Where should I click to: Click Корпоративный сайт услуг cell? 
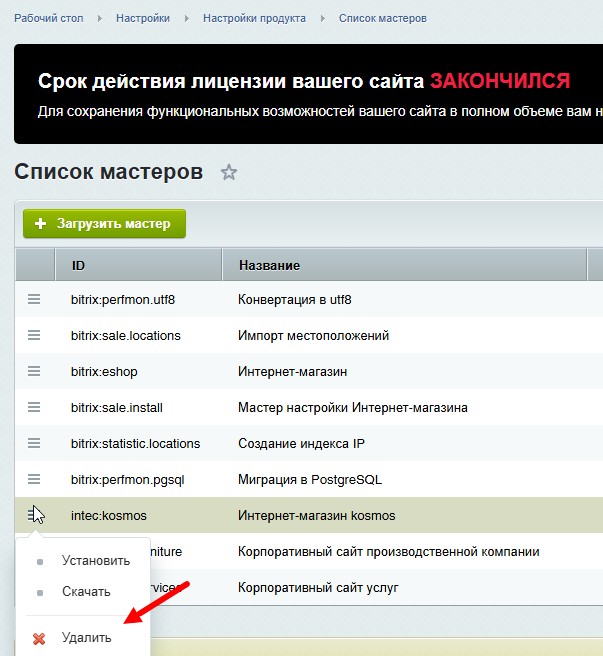point(318,587)
